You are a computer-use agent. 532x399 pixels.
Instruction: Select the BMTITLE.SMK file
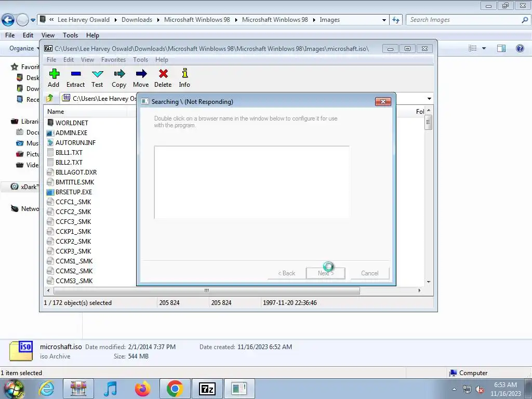71,182
